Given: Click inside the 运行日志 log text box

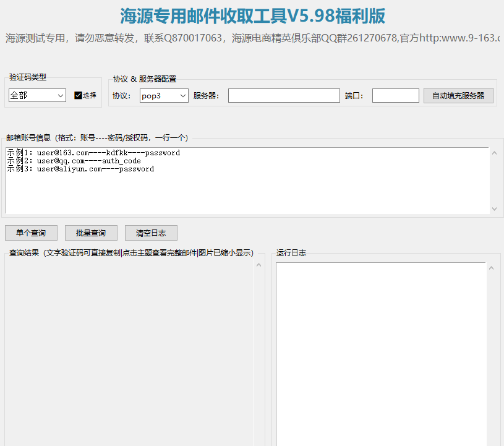Looking at the screenshot, I should coord(380,353).
